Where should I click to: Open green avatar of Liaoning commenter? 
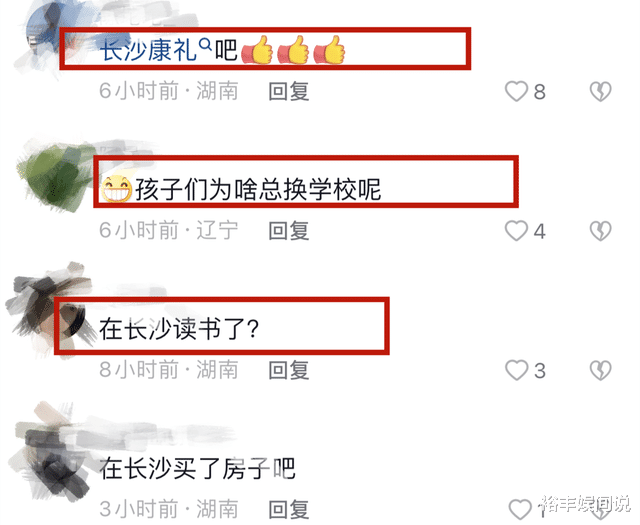tap(55, 176)
